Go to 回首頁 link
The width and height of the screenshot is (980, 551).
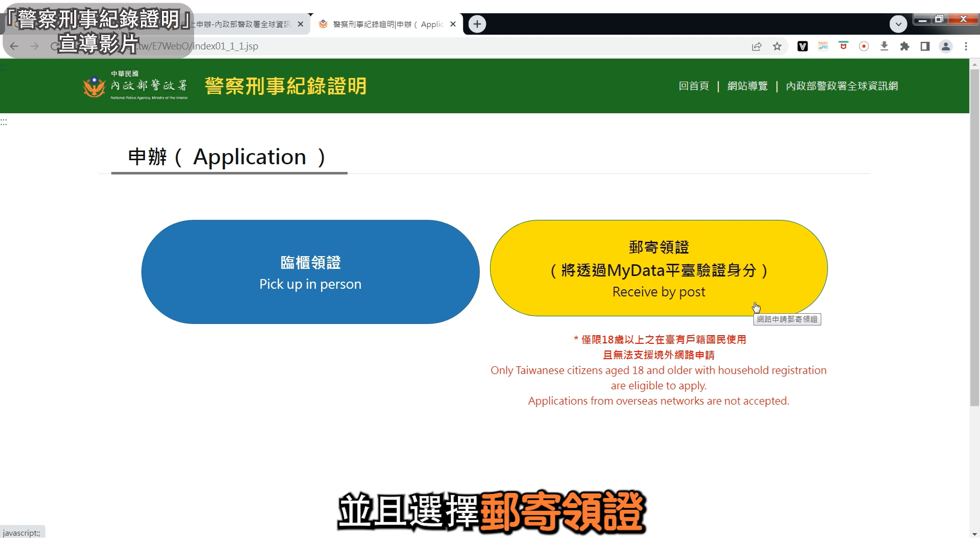[x=694, y=86]
